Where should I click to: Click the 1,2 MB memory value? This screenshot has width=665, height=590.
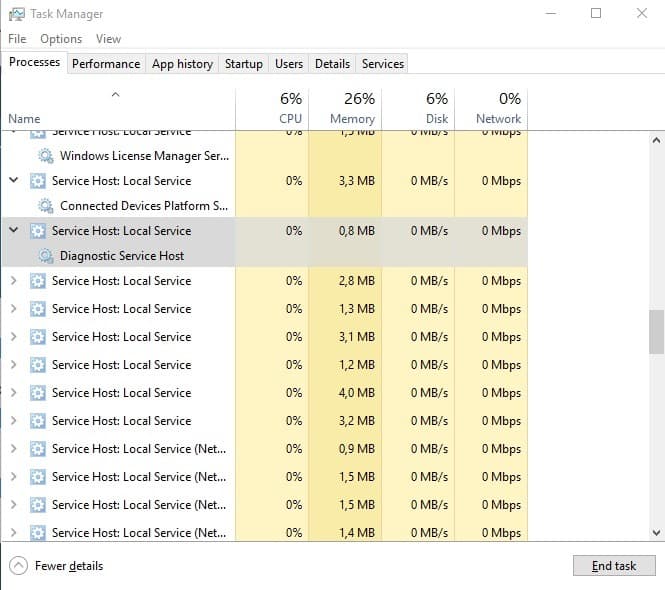(357, 365)
